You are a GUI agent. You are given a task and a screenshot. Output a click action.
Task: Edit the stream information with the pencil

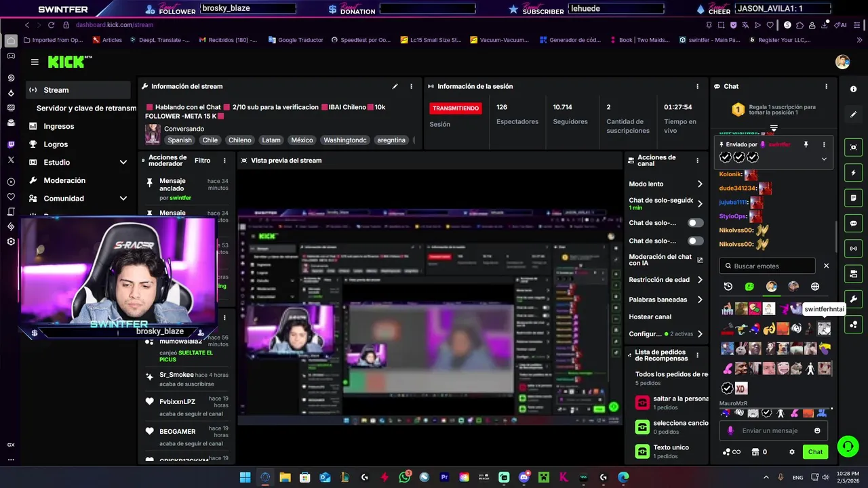(395, 86)
